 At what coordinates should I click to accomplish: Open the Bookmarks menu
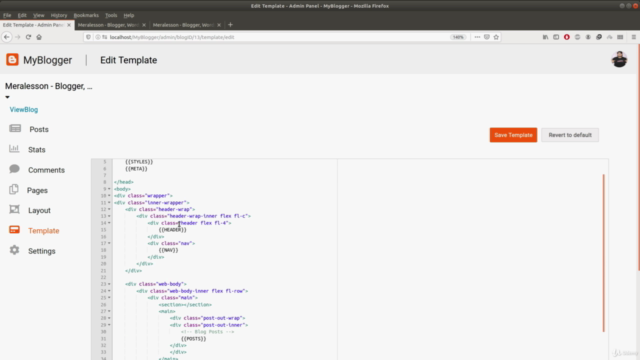(86, 15)
